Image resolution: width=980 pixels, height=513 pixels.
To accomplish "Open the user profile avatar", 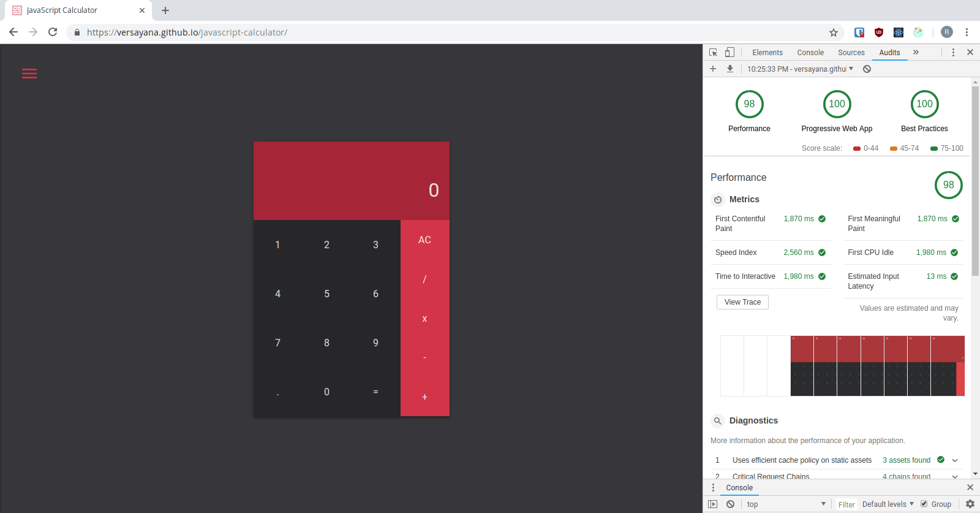I will coord(947,32).
